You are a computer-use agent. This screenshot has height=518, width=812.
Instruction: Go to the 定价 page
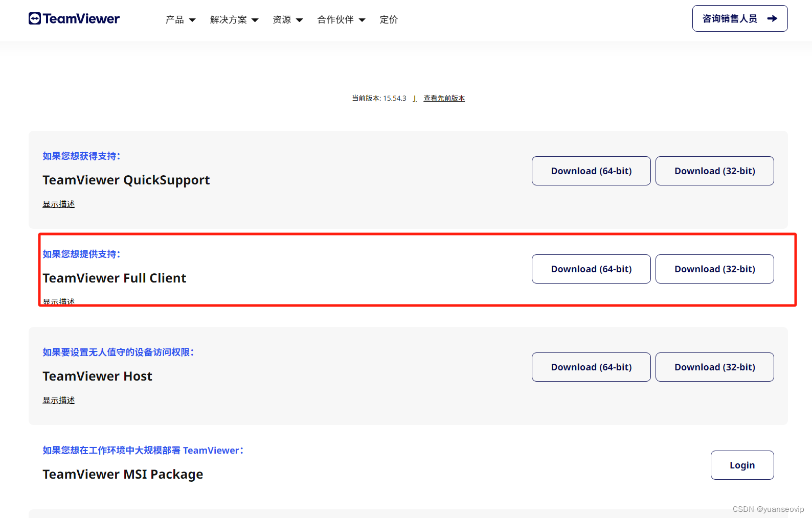pyautogui.click(x=389, y=20)
